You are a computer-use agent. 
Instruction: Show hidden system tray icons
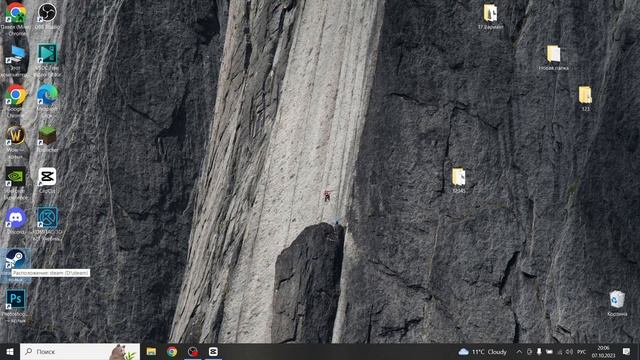pos(519,351)
